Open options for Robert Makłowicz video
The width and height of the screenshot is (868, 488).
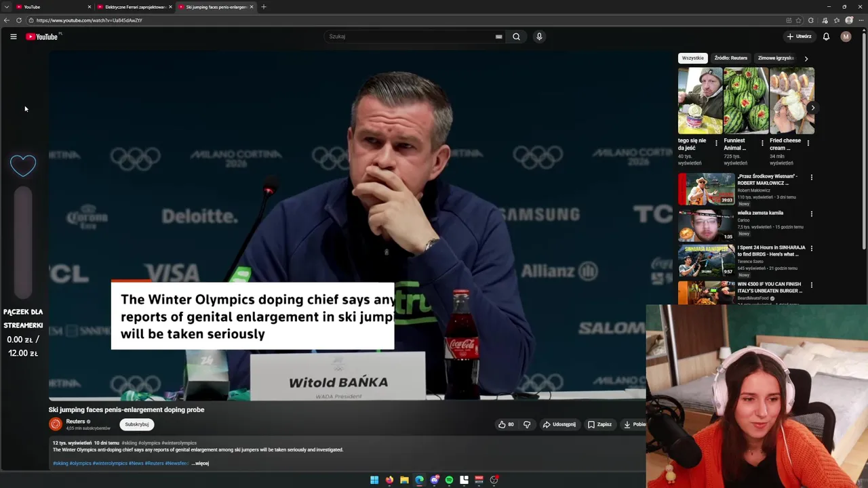(x=811, y=178)
